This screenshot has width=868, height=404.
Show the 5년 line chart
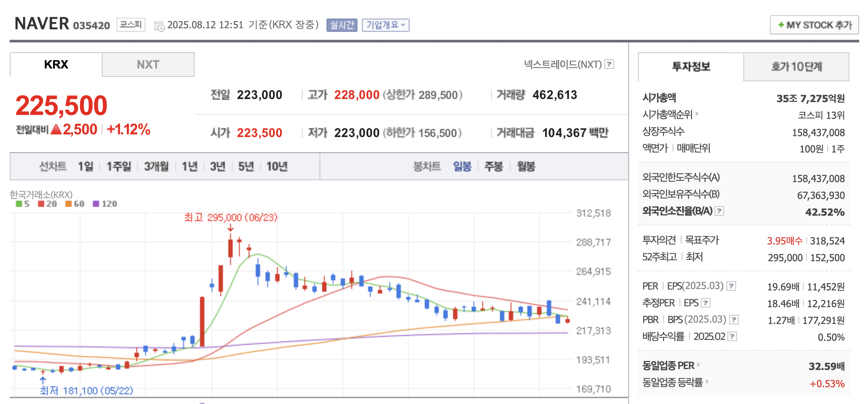tap(246, 167)
